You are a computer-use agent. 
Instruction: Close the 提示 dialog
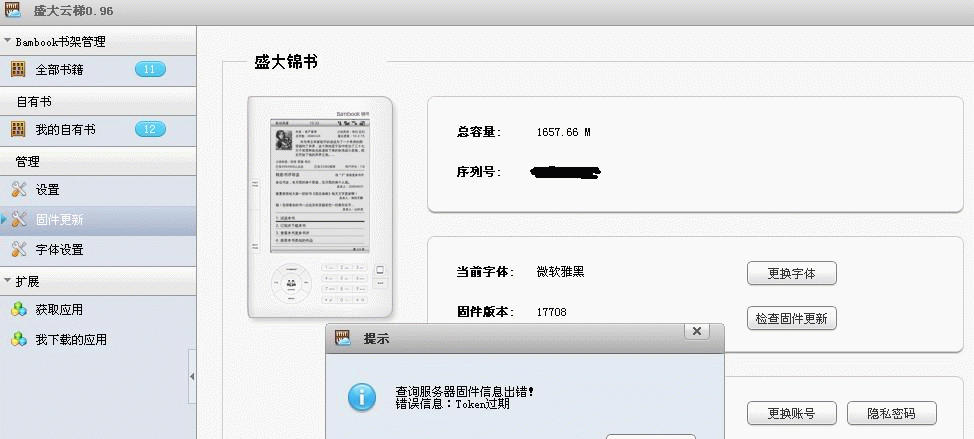(x=697, y=331)
